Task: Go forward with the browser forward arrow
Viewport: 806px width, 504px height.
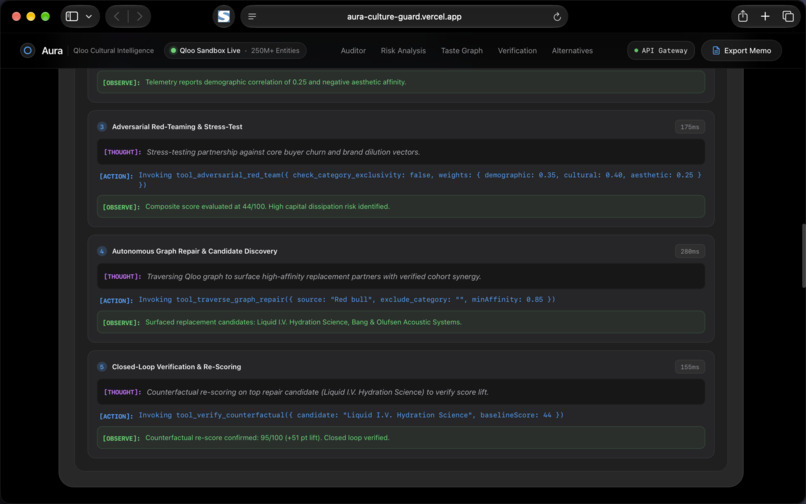Action: click(139, 16)
